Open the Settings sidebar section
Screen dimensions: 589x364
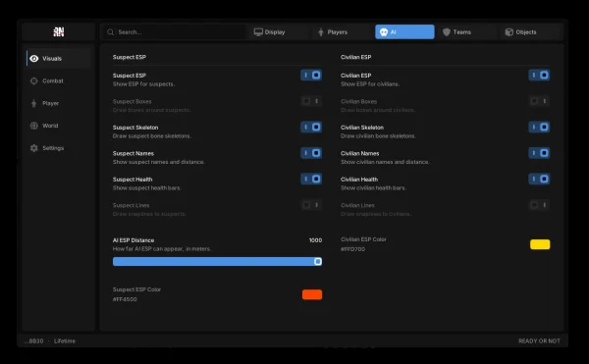pyautogui.click(x=59, y=148)
